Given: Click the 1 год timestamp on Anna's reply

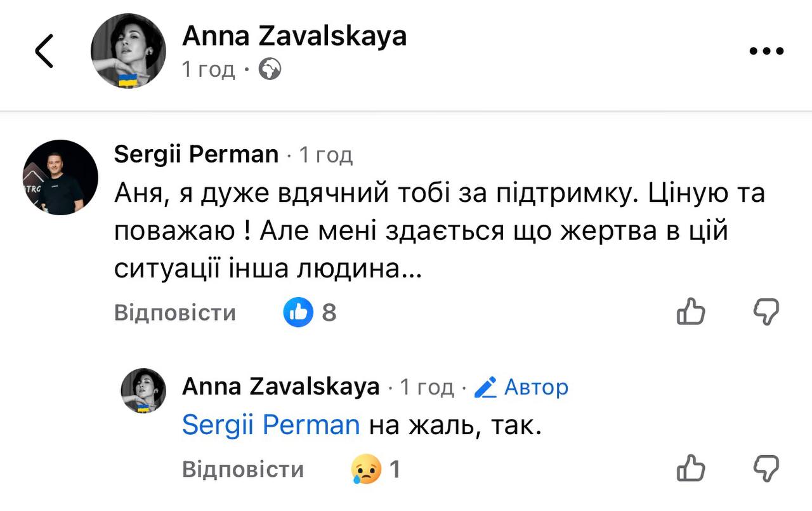Looking at the screenshot, I should pos(426,387).
